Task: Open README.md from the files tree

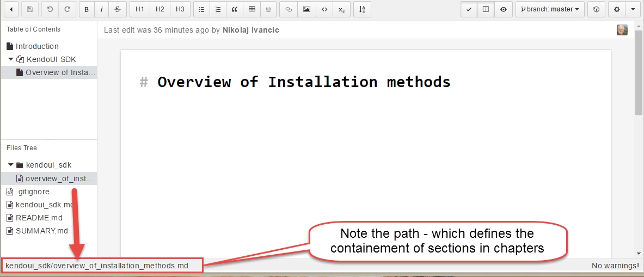Action: click(39, 218)
